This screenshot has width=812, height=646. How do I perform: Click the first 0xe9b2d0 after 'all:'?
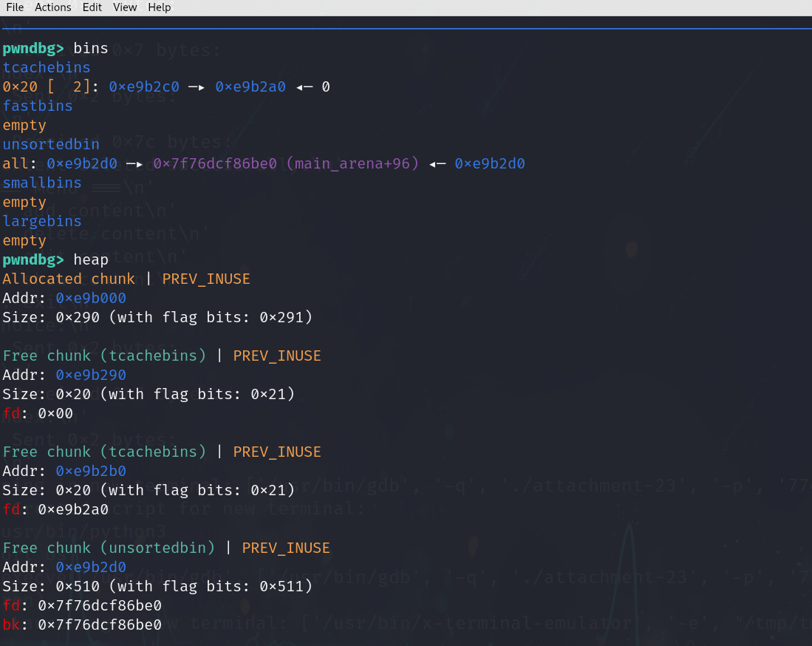coord(82,163)
